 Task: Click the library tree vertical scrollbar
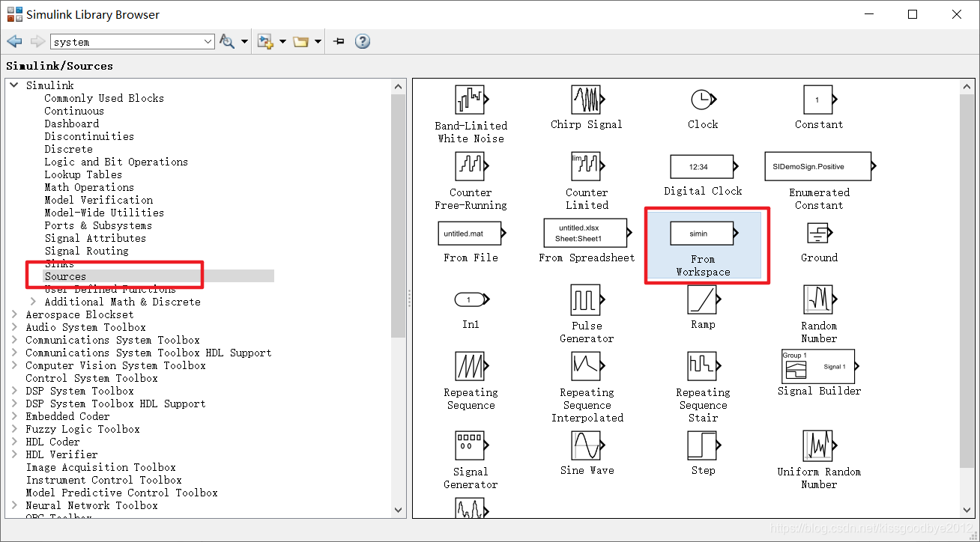(398, 217)
